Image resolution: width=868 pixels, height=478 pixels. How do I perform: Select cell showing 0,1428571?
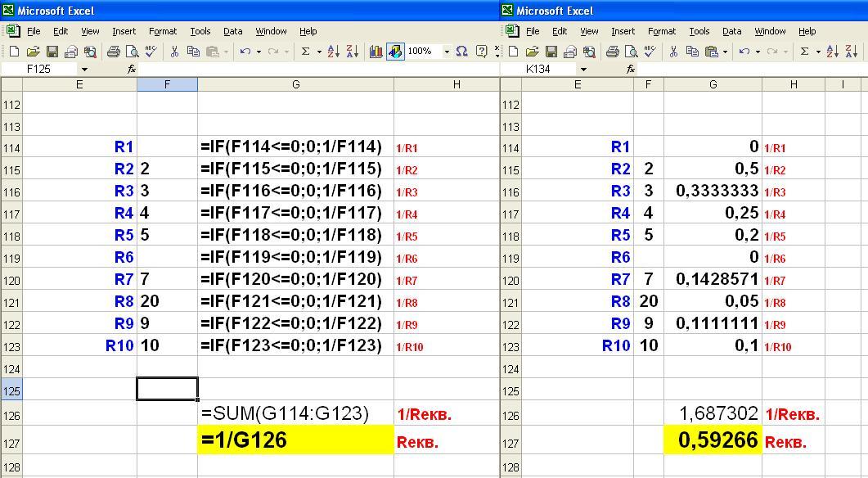pos(713,279)
